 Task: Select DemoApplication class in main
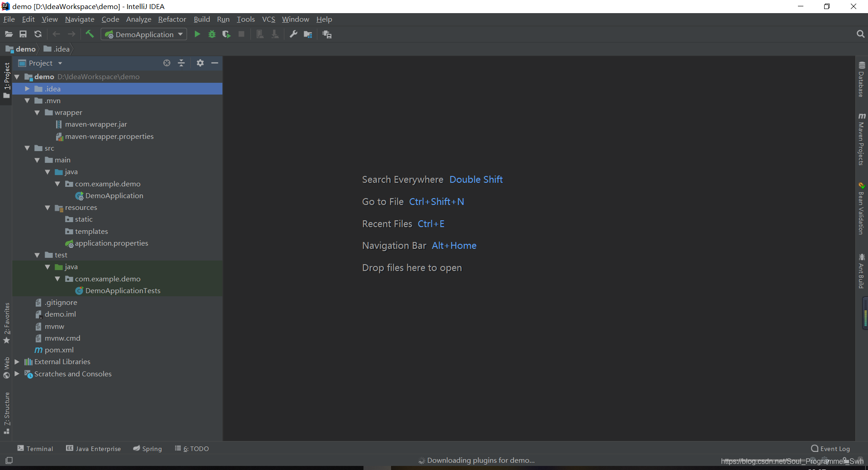click(x=114, y=196)
